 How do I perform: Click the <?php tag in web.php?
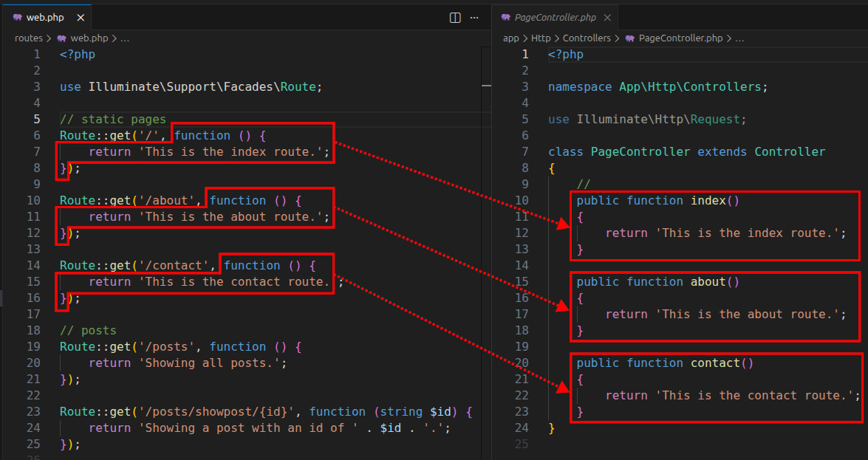click(78, 54)
